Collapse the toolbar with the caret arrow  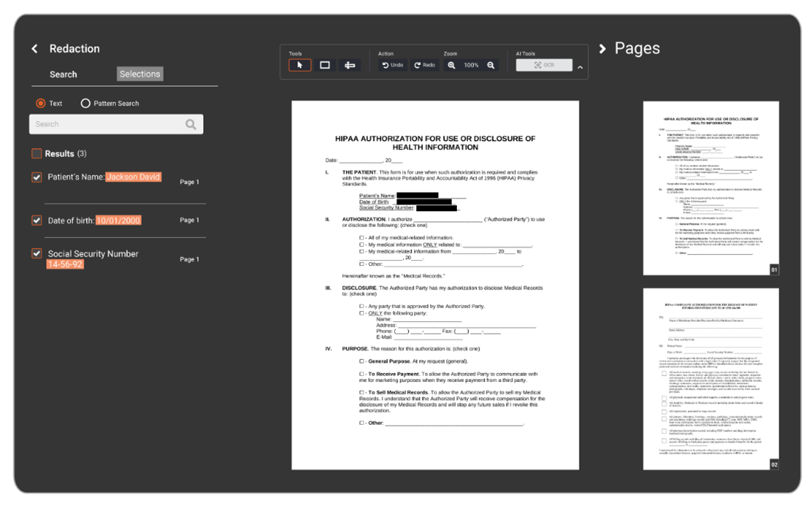[580, 67]
